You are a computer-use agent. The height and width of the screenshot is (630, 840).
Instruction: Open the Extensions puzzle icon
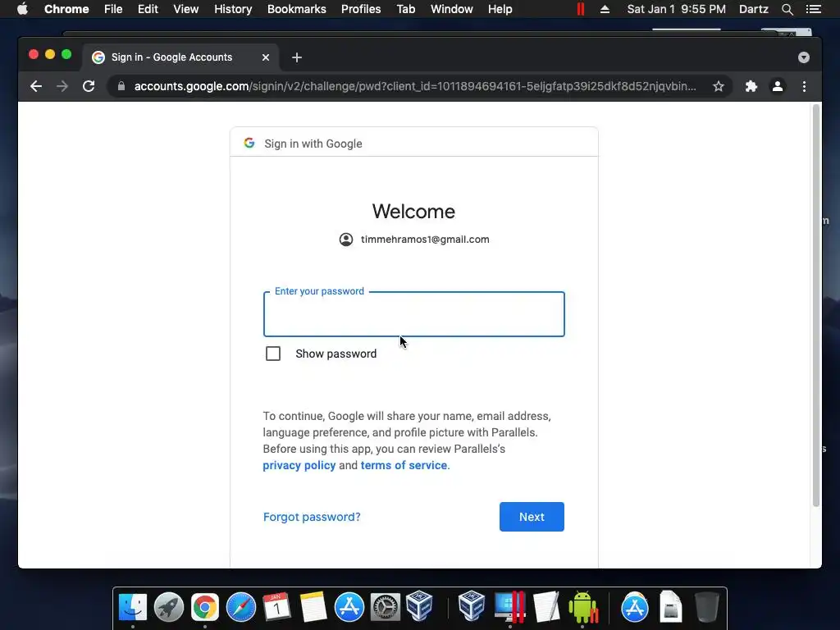click(751, 86)
